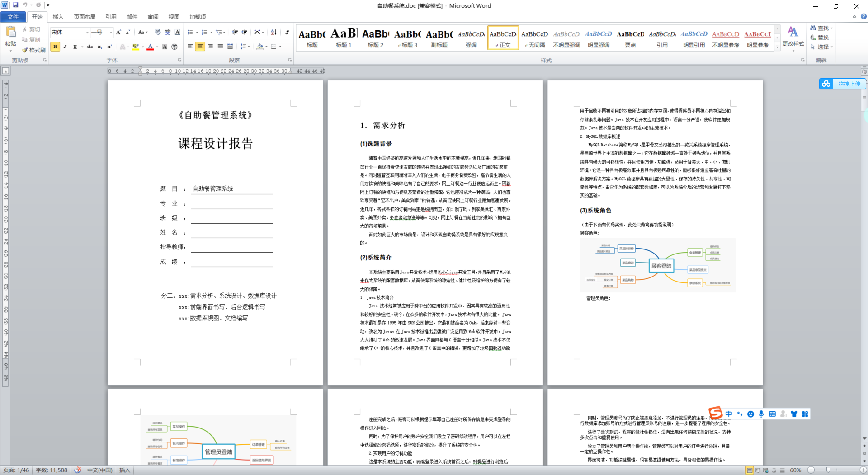Viewport: 868px width, 475px height.
Task: Click the zoom in plus button
Action: coord(863,470)
